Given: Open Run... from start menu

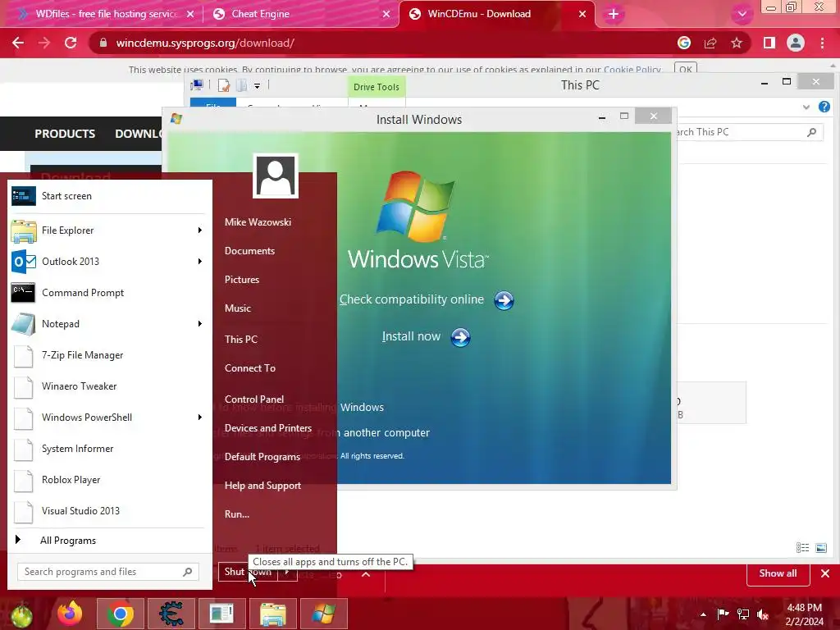Looking at the screenshot, I should click(237, 514).
